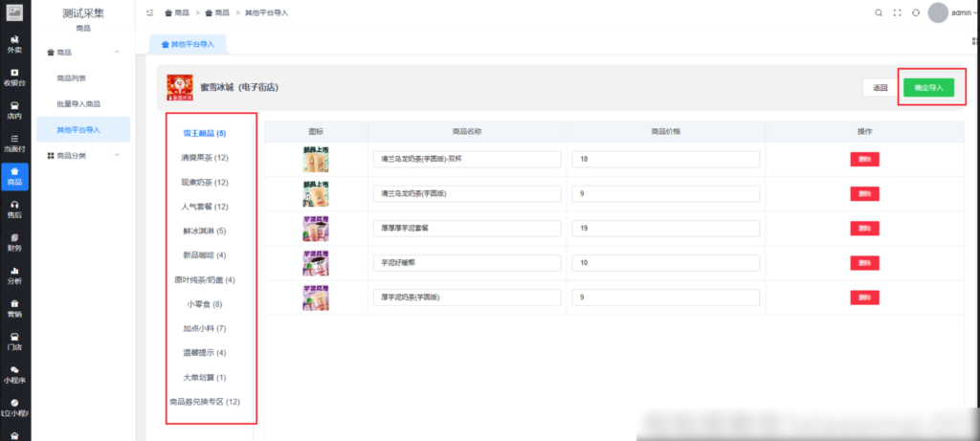Click the 返回 button
The width and height of the screenshot is (980, 441).
(880, 87)
